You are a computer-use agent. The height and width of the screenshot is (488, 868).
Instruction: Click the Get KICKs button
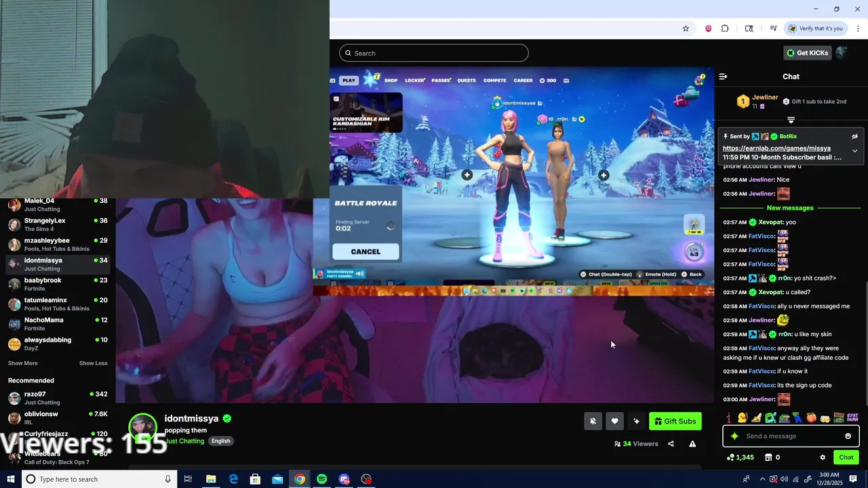(807, 53)
